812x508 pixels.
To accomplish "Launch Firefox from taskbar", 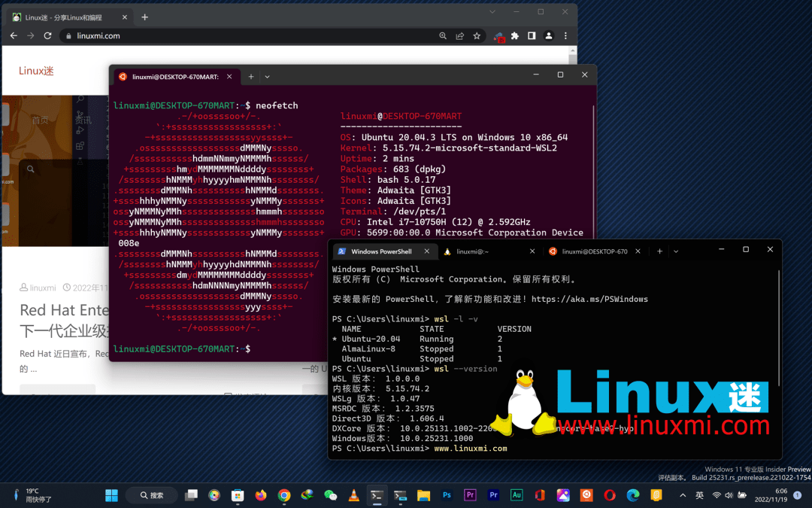I will 260,495.
